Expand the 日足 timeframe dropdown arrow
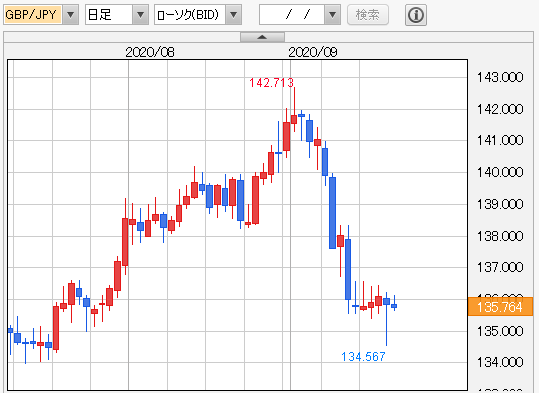The image size is (539, 393). pyautogui.click(x=140, y=15)
